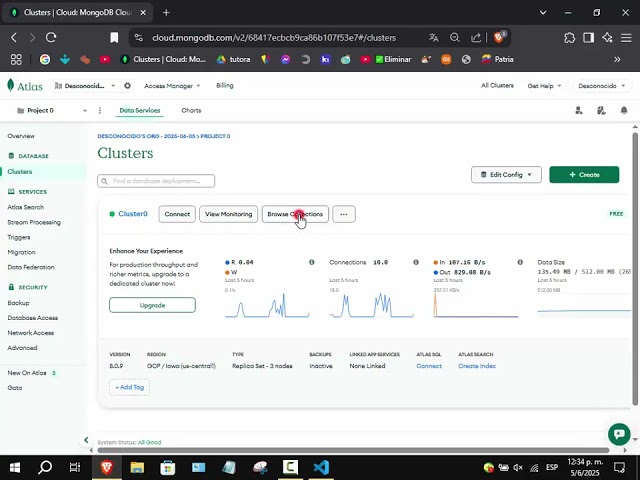Open Billing in top navigation
The height and width of the screenshot is (480, 640).
click(225, 85)
